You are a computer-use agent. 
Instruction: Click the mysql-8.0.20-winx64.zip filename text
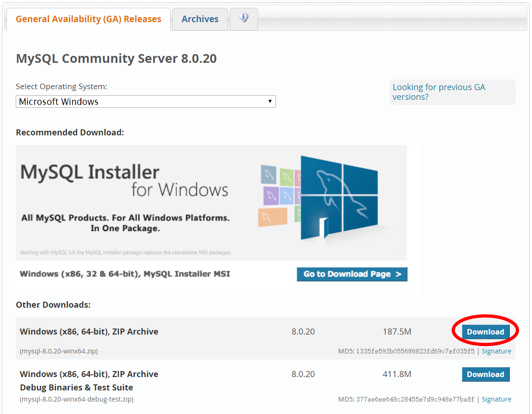point(59,351)
